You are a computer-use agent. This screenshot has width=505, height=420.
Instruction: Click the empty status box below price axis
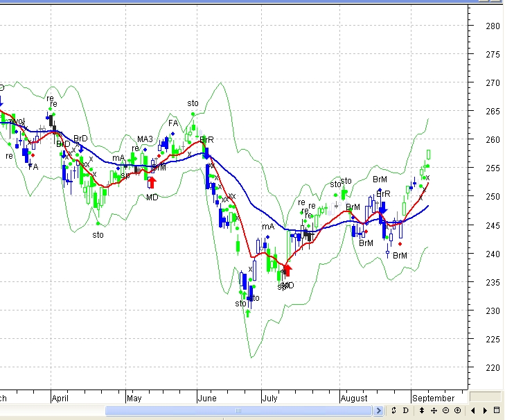click(486, 397)
